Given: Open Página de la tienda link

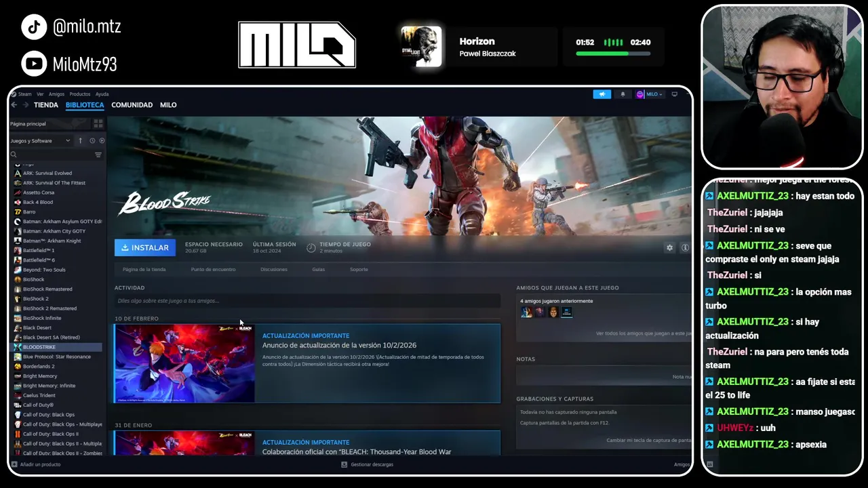Looking at the screenshot, I should (144, 270).
